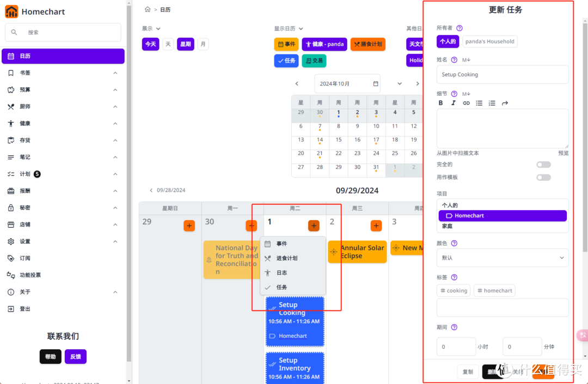Apply italic formatting in the 细节 editor
The width and height of the screenshot is (588, 384).
(454, 103)
